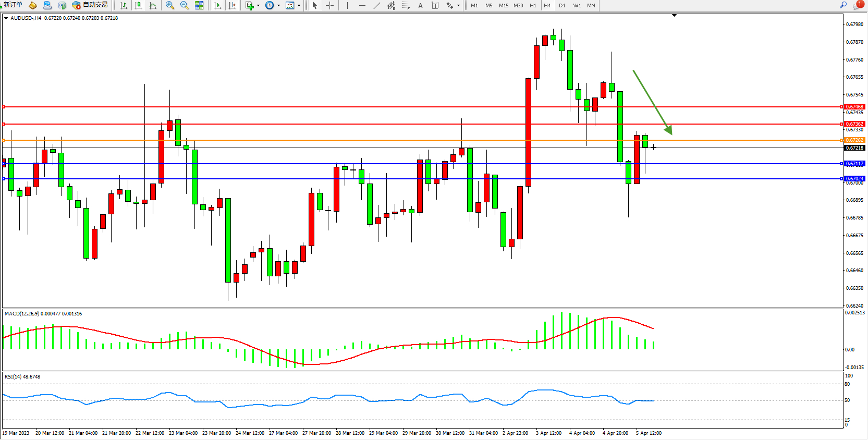Image resolution: width=868 pixels, height=440 pixels.
Task: Open the arrows objects dropdown
Action: click(x=458, y=6)
